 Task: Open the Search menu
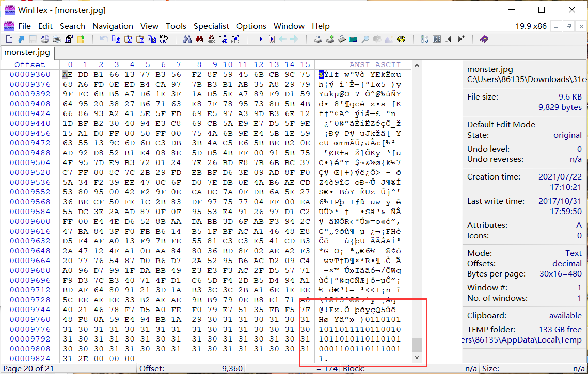coord(72,26)
